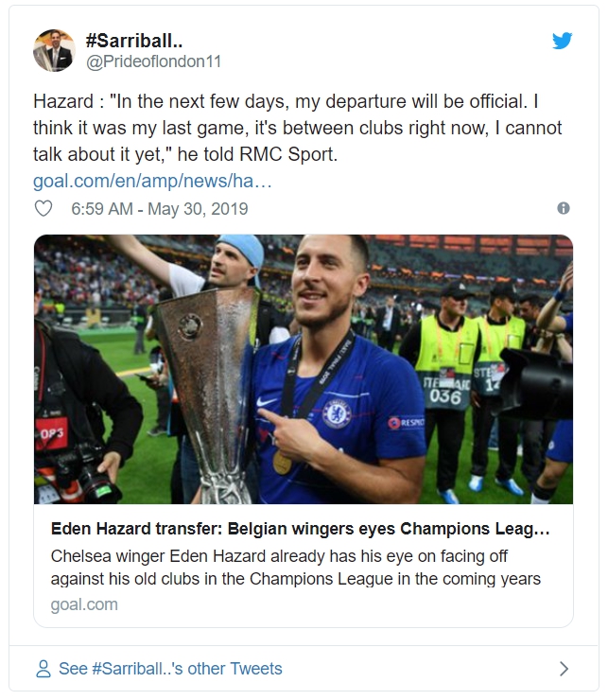Open the tweet info icon

pyautogui.click(x=564, y=208)
